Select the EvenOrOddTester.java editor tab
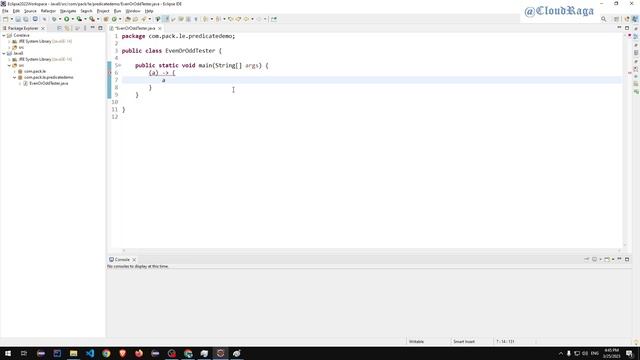Image resolution: width=640 pixels, height=360 pixels. (136, 28)
